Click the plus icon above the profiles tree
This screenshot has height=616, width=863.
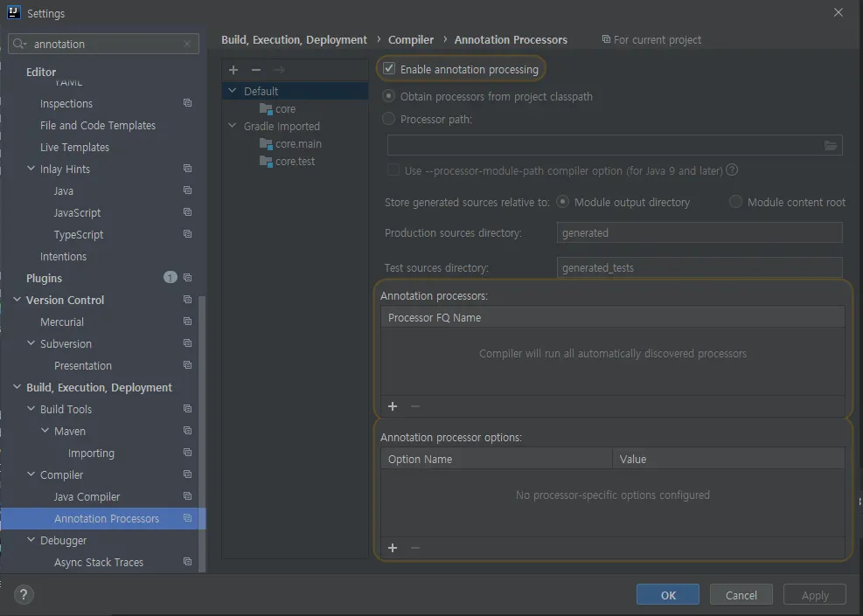pyautogui.click(x=233, y=70)
